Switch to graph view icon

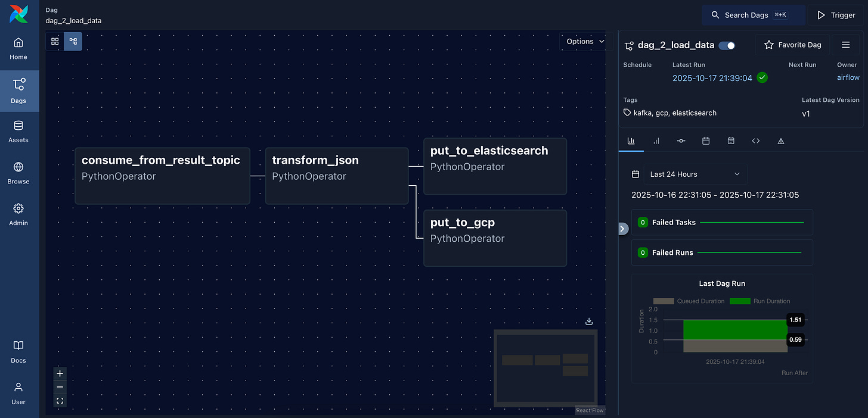(x=73, y=41)
